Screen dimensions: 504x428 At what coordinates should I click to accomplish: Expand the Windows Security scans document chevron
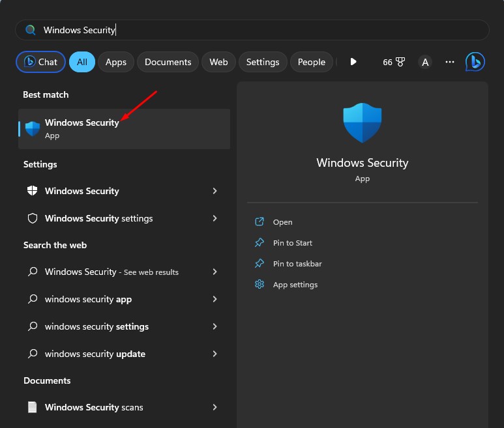[215, 407]
